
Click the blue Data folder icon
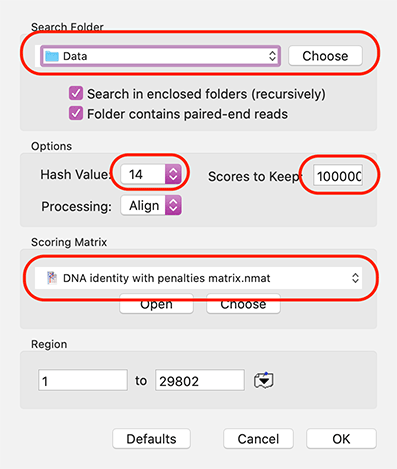[x=52, y=56]
